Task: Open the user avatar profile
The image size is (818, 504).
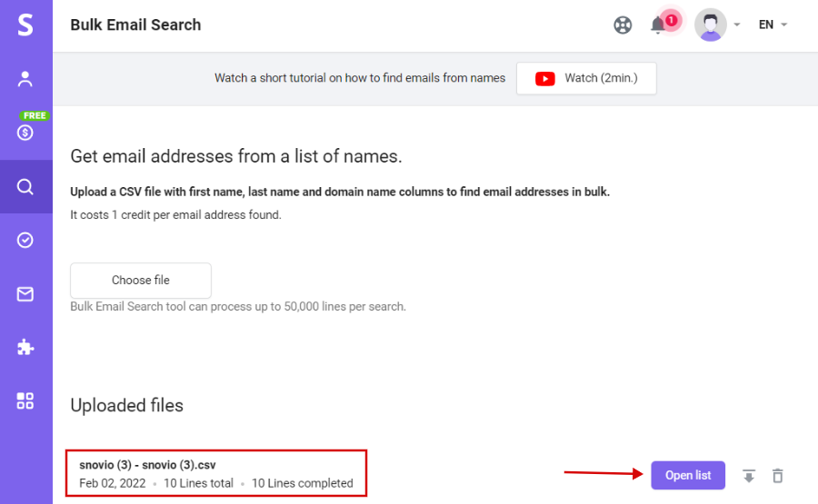Action: point(710,25)
